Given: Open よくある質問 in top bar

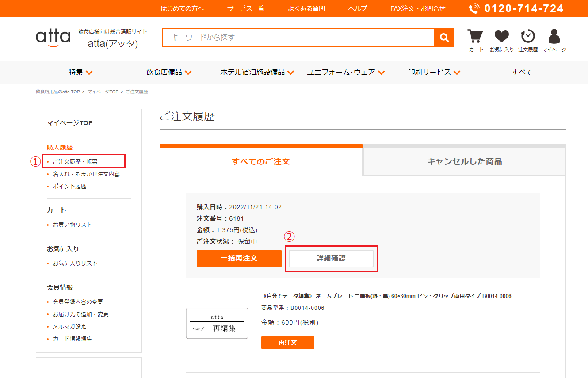Looking at the screenshot, I should point(306,8).
